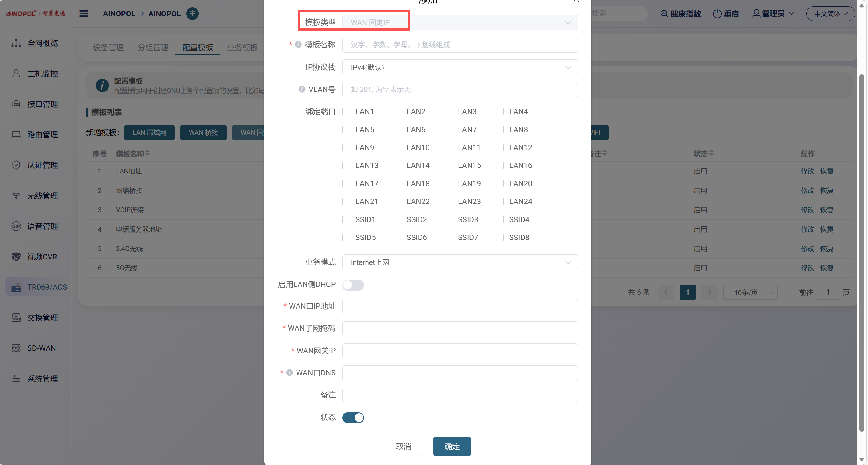Click the info icon beside 模板名称
Image resolution: width=868 pixels, height=465 pixels.
point(298,45)
